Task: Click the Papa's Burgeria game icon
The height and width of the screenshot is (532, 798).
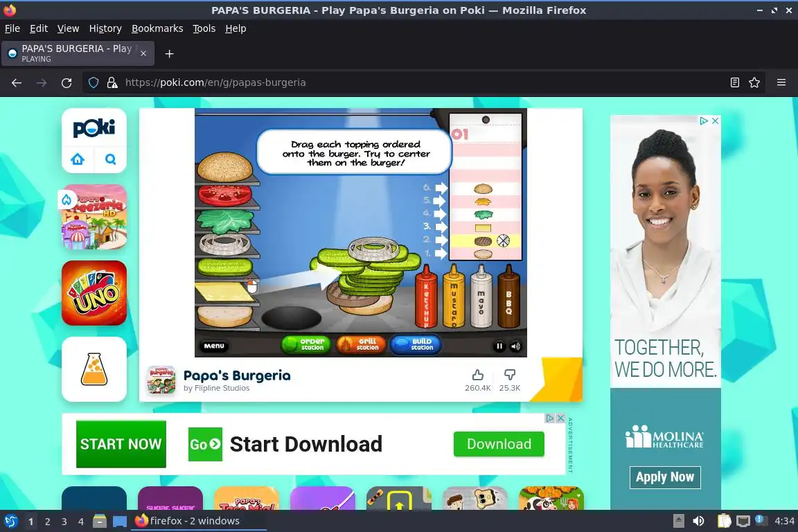Action: [161, 380]
